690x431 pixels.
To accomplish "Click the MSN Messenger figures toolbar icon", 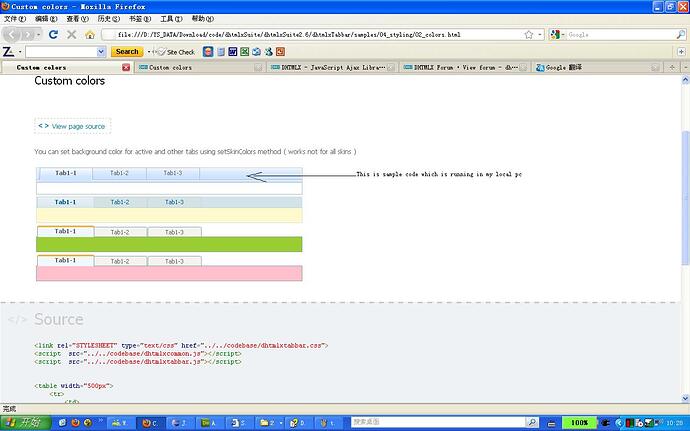I will point(268,52).
